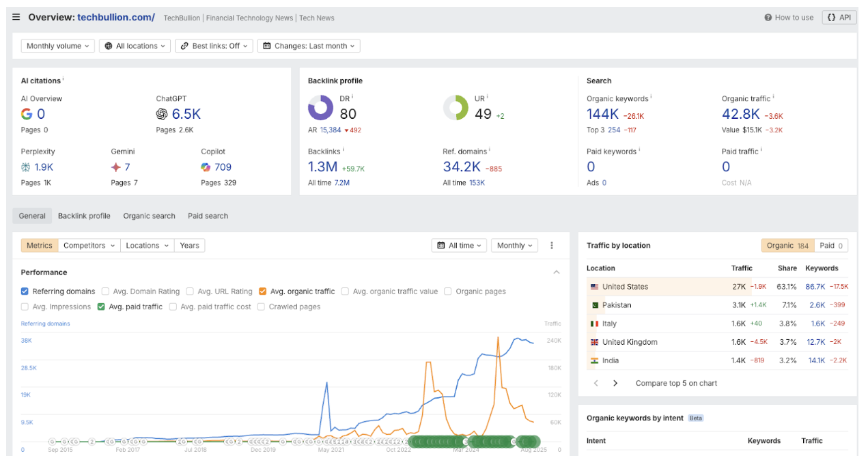The height and width of the screenshot is (471, 868).
Task: Click info icon next to Organic keywords
Action: [x=651, y=97]
